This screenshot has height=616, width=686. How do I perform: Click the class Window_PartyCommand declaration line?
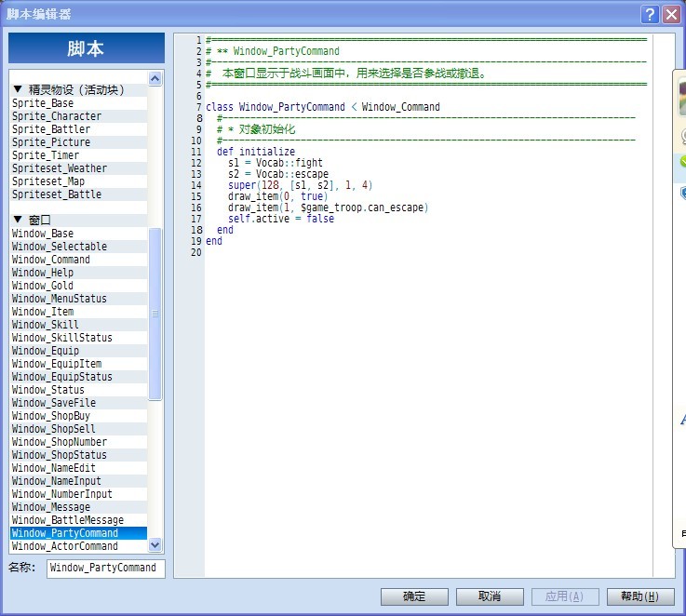[x=323, y=107]
